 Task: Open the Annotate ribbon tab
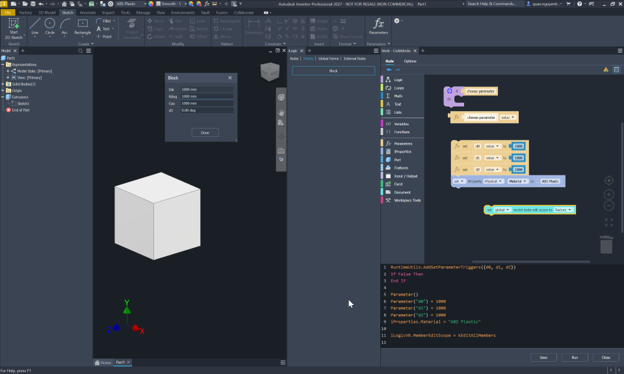88,13
